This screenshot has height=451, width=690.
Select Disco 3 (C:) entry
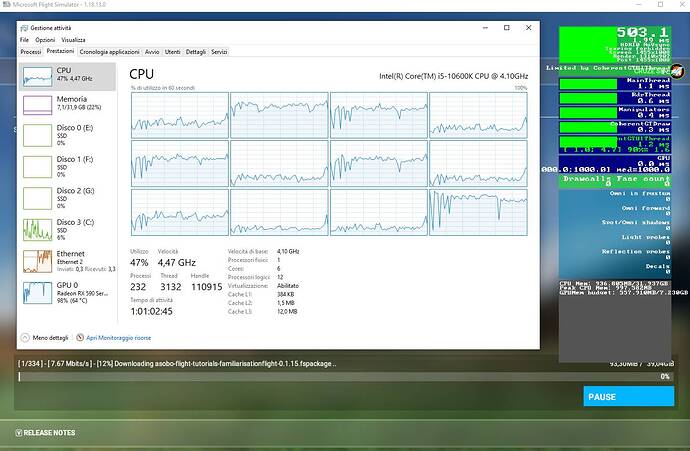(68, 229)
